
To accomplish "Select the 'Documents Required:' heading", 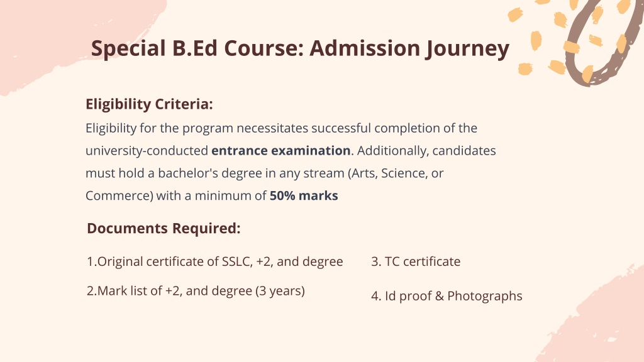I will [x=164, y=228].
